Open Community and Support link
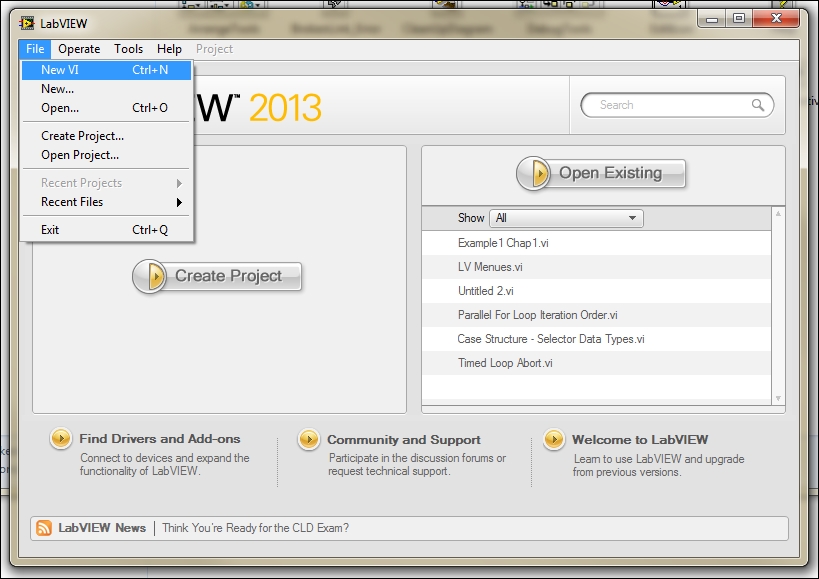Screen dimensions: 819x579 404,440
